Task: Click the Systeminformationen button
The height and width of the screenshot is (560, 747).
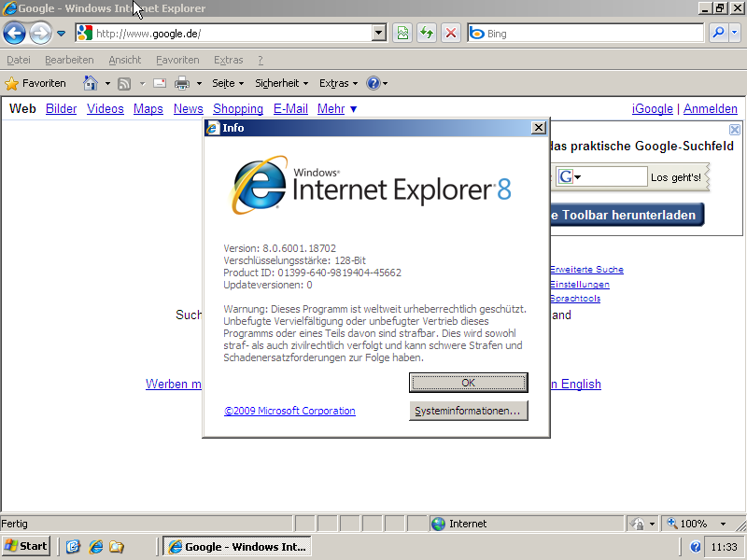Action: pos(469,411)
